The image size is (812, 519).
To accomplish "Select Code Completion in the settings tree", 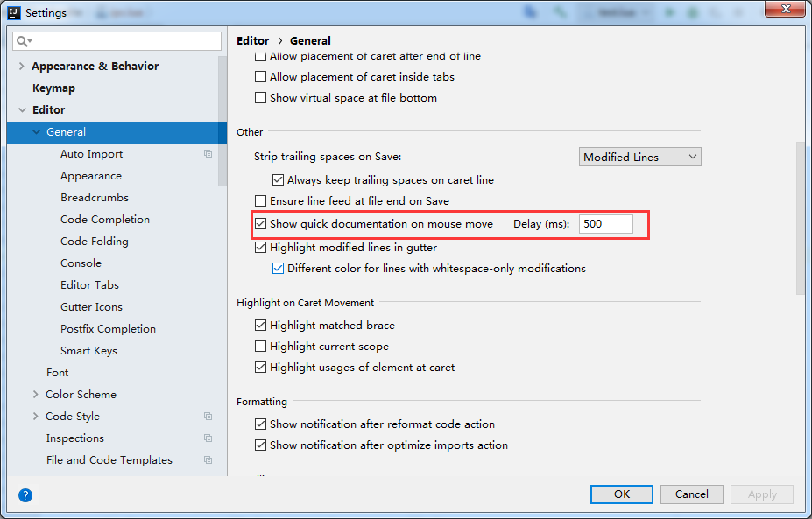I will click(x=105, y=220).
